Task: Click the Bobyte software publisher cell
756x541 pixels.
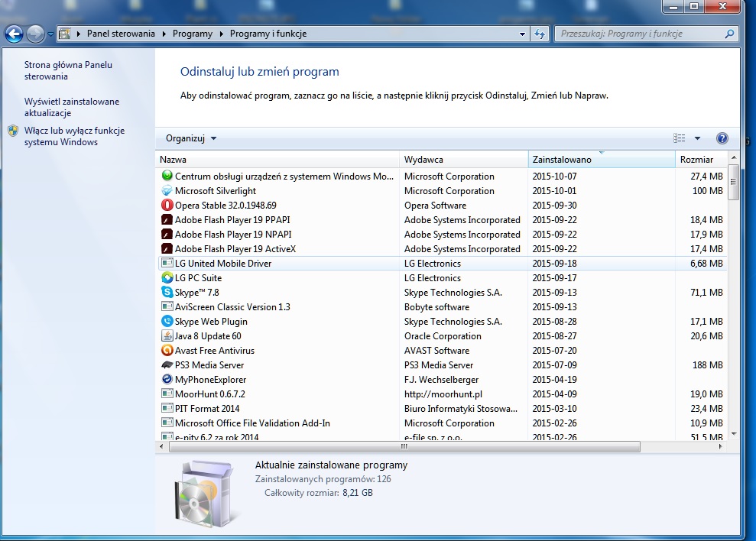Action: [436, 307]
